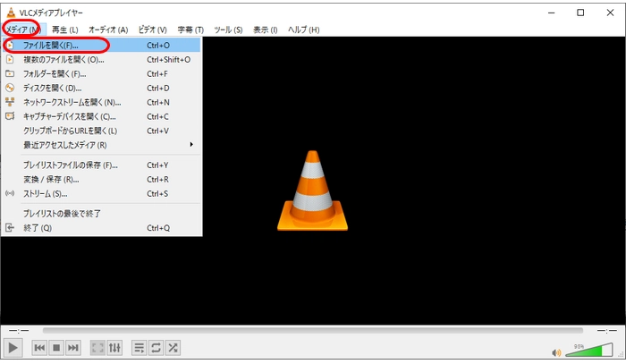Open the 表示 (I) menu

point(265,30)
